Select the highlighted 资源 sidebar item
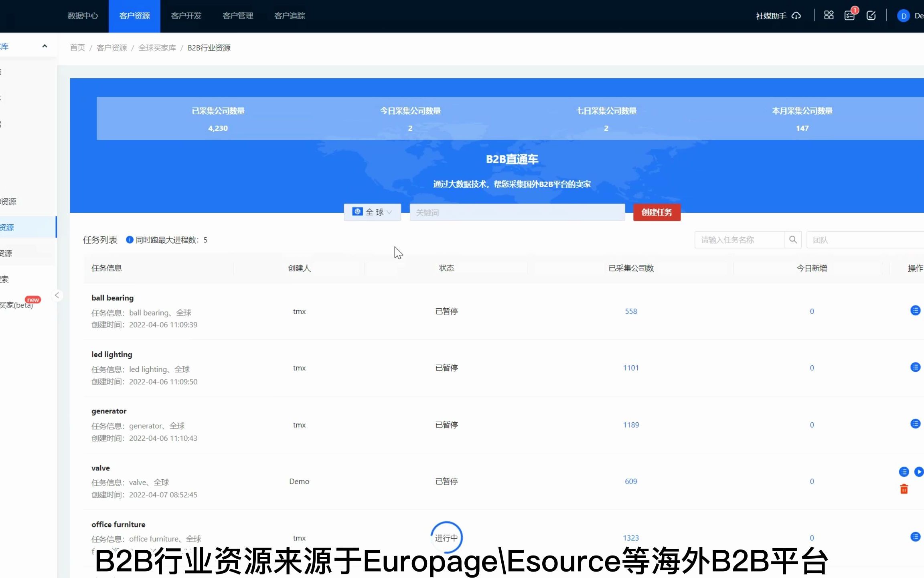This screenshot has width=924, height=578. tap(28, 227)
